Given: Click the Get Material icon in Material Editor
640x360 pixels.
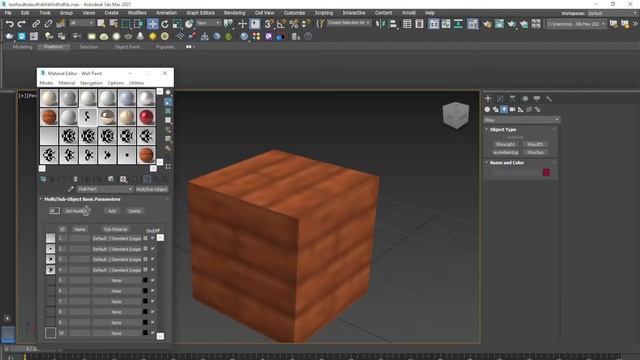Looking at the screenshot, I should coord(43,179).
